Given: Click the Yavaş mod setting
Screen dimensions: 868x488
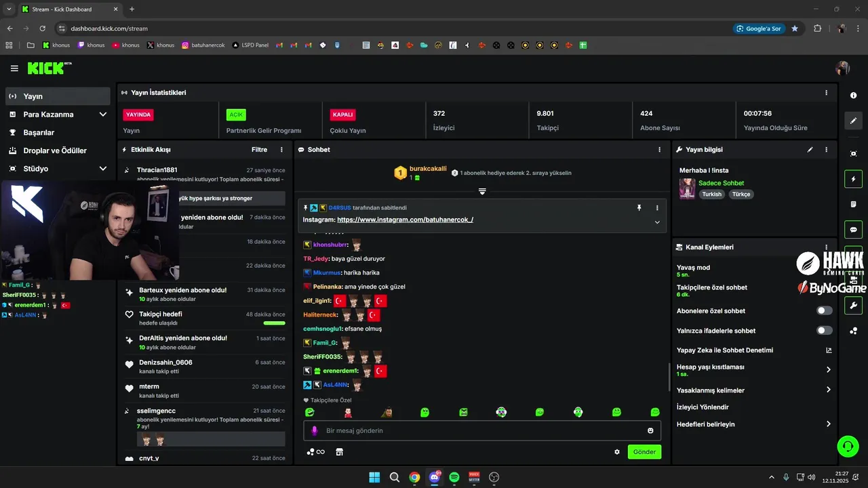Looking at the screenshot, I should click(693, 271).
